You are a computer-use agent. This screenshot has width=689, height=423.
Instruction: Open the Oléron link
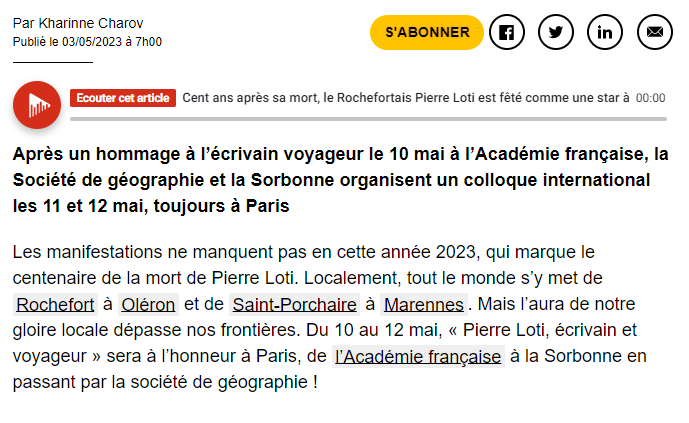[147, 304]
